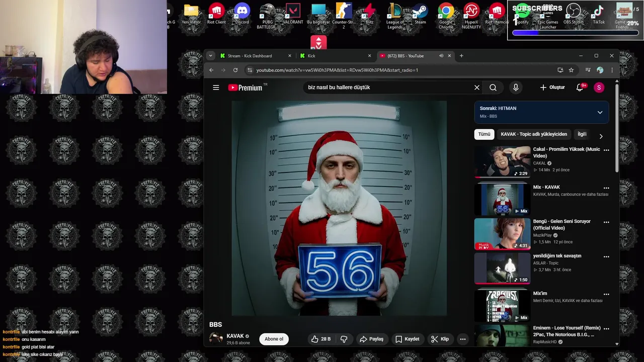View site information icon in address bar

[x=250, y=70]
